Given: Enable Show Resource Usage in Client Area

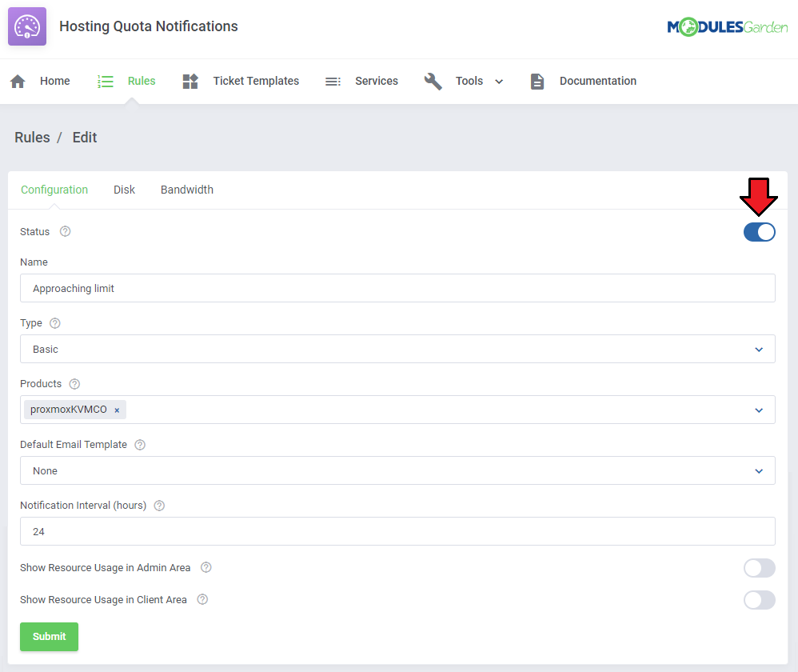Looking at the screenshot, I should pos(760,600).
